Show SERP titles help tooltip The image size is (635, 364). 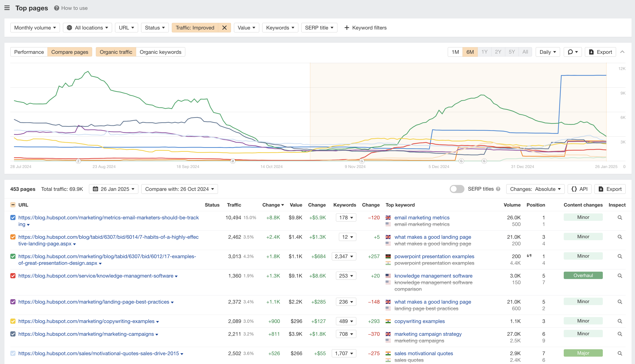tap(498, 189)
